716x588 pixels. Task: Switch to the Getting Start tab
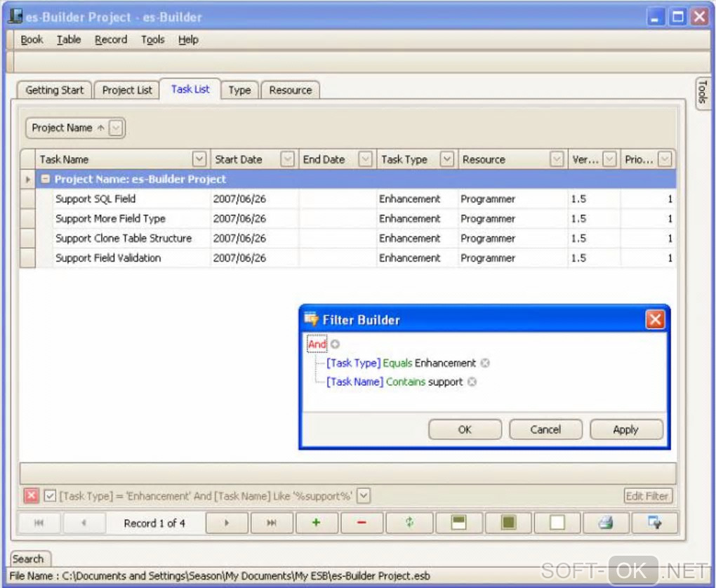54,90
